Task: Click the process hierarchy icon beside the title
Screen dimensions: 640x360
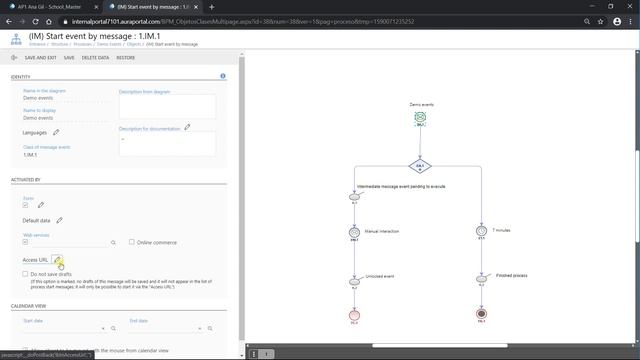Action: [16, 40]
